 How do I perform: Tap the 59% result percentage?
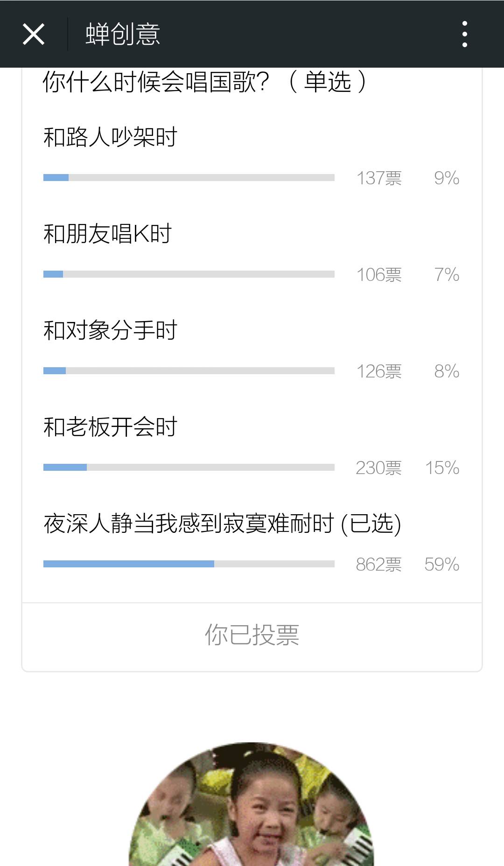click(441, 565)
